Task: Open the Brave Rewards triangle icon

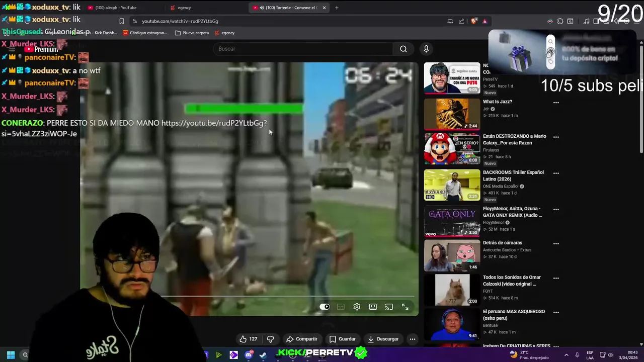Action: click(485, 21)
